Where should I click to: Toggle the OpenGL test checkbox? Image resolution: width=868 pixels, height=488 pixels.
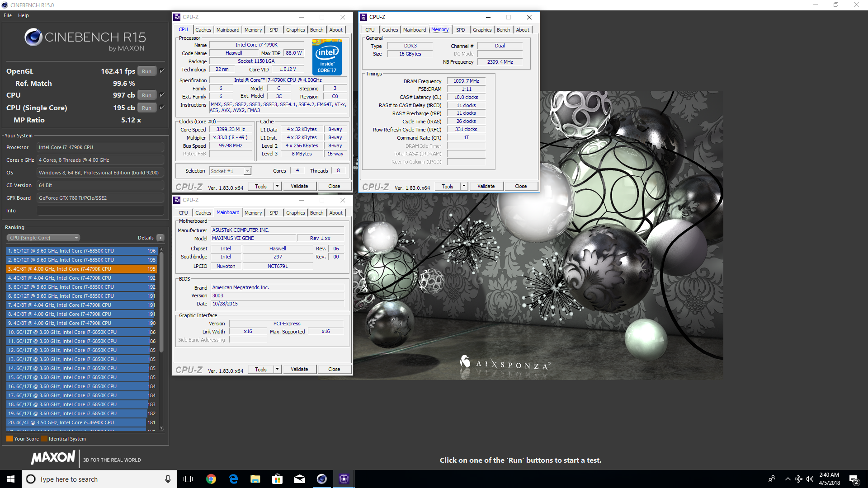162,71
